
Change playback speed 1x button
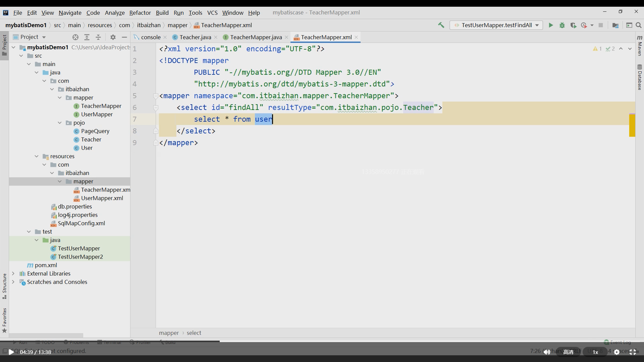[595, 352]
